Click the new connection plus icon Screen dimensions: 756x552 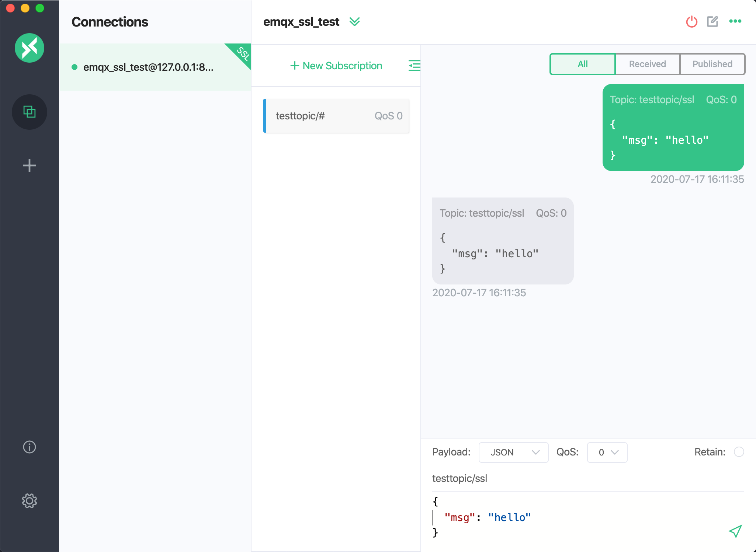tap(30, 165)
